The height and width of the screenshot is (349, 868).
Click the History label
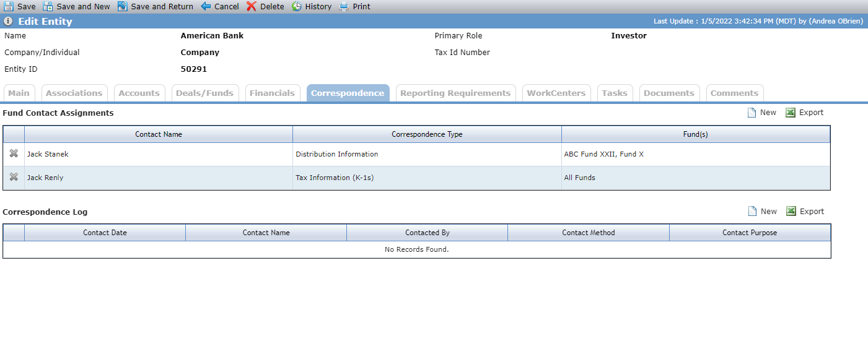(x=318, y=6)
